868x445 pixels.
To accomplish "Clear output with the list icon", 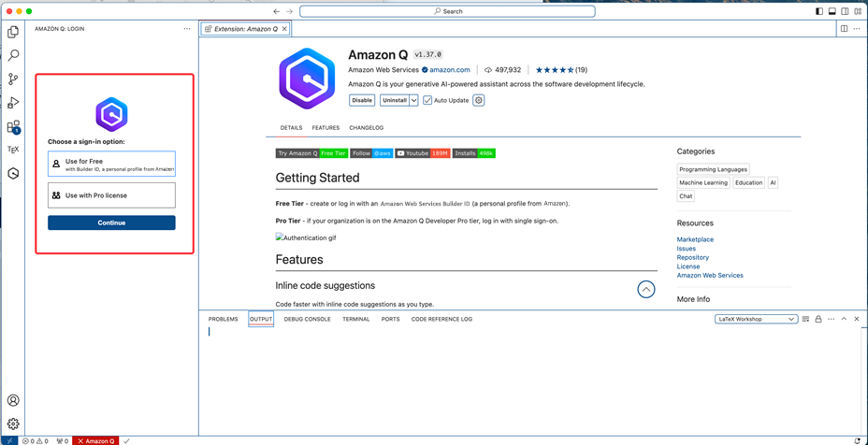I will click(x=805, y=320).
